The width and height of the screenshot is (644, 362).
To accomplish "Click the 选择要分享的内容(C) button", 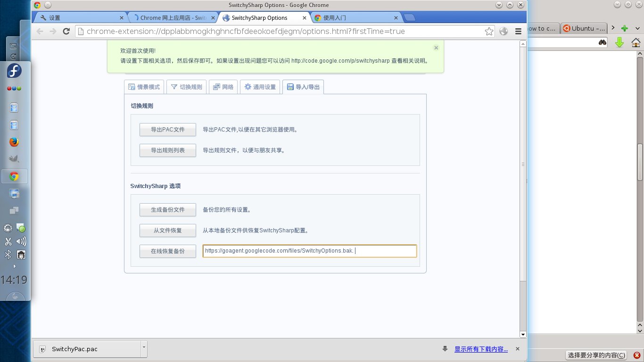I will pyautogui.click(x=596, y=355).
